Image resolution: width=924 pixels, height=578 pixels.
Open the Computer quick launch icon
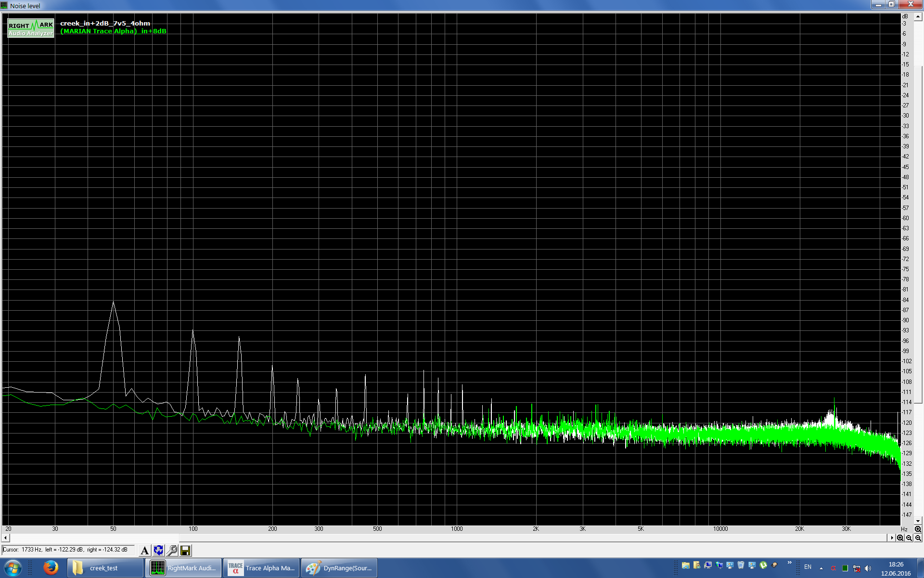[708, 565]
